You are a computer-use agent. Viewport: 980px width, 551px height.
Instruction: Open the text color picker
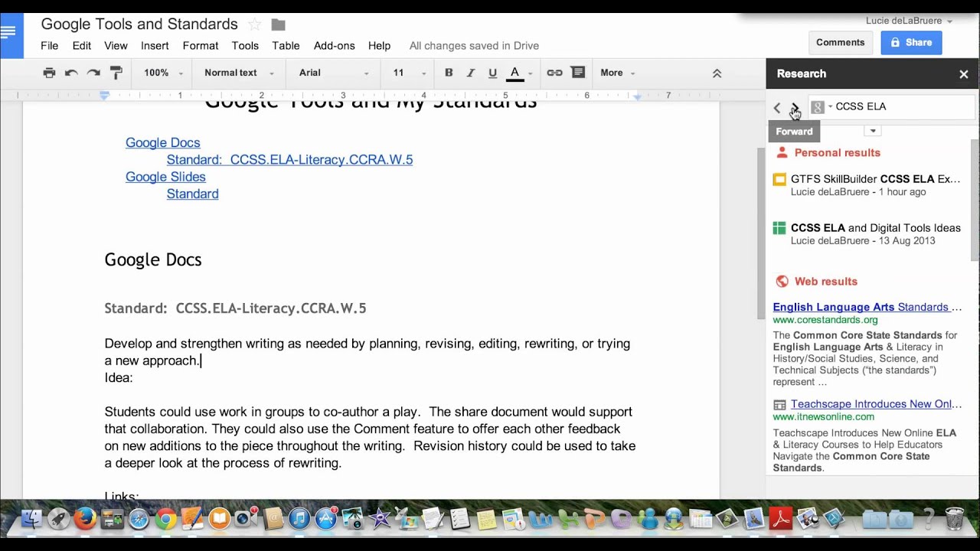point(520,73)
